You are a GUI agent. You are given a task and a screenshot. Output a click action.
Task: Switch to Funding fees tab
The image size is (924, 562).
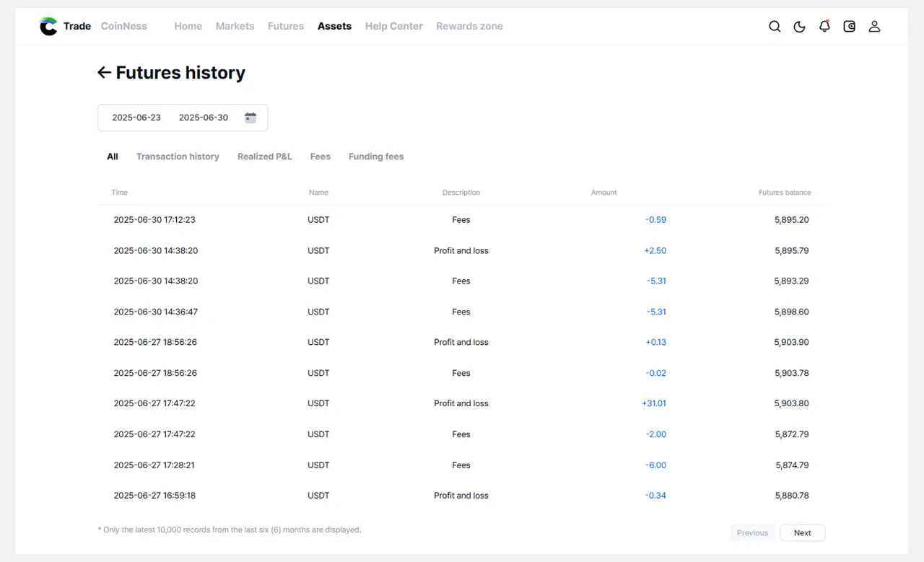tap(376, 157)
